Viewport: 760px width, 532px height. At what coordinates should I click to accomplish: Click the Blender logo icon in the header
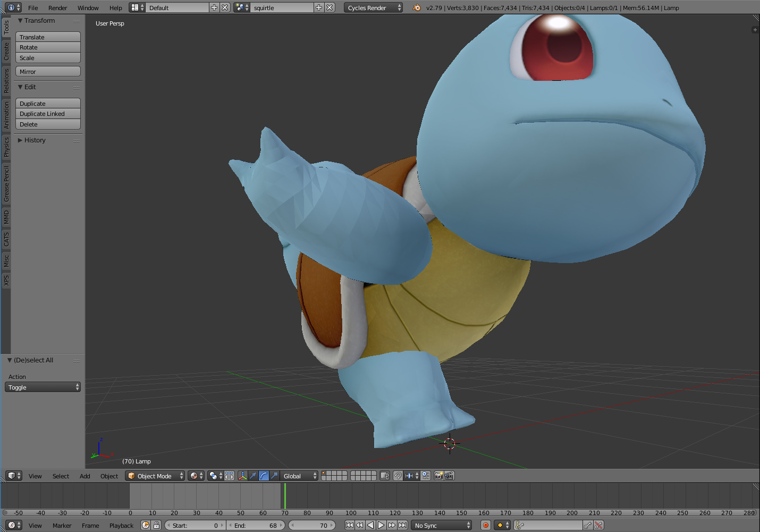coord(417,7)
